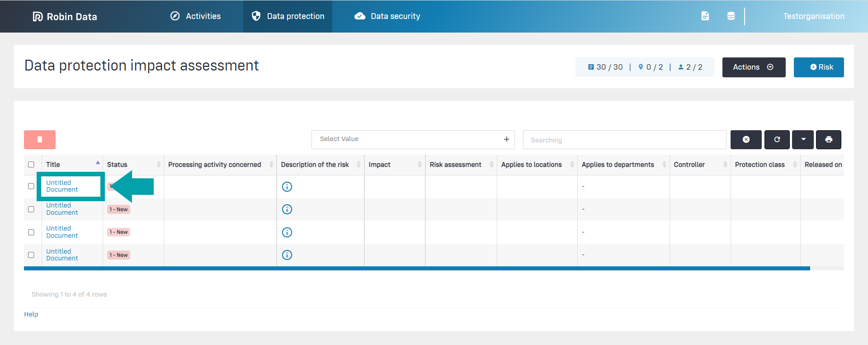This screenshot has width=868, height=345.
Task: Click the Robin Data logo
Action: click(65, 17)
